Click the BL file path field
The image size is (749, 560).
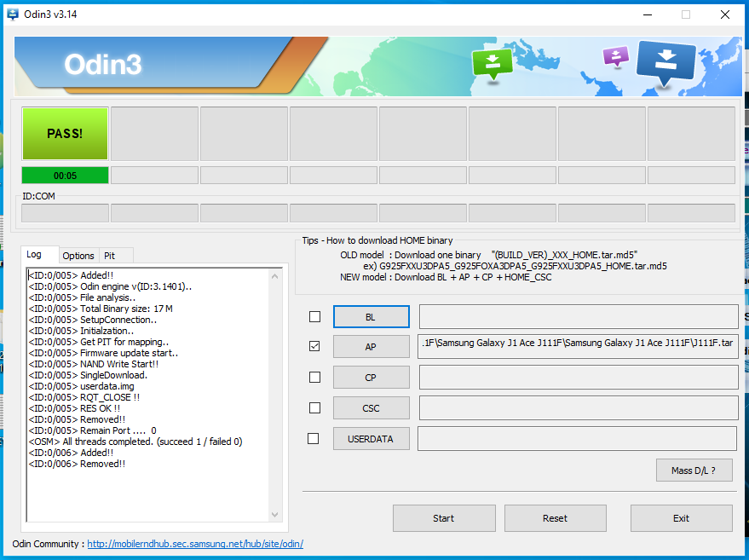pos(579,317)
